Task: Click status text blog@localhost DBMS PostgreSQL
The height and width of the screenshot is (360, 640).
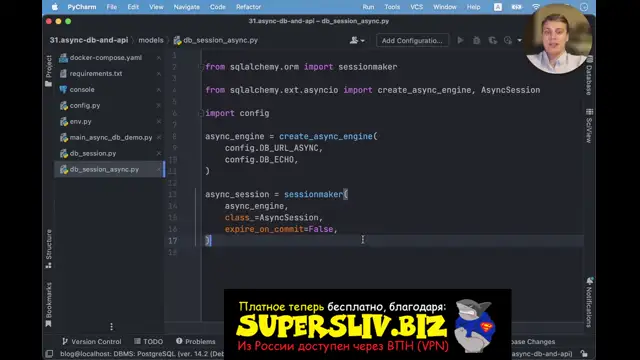Action: click(142, 353)
